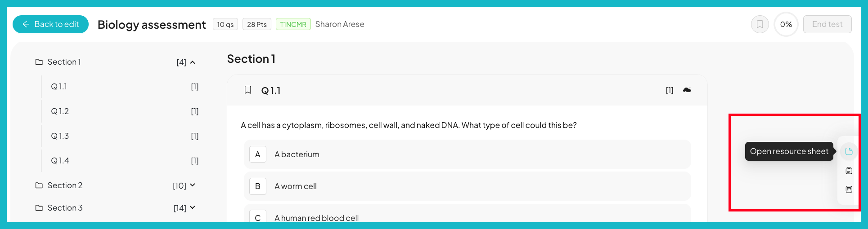Bookmark question Q 1.1 with flag icon
This screenshot has height=229, width=868.
(x=247, y=90)
